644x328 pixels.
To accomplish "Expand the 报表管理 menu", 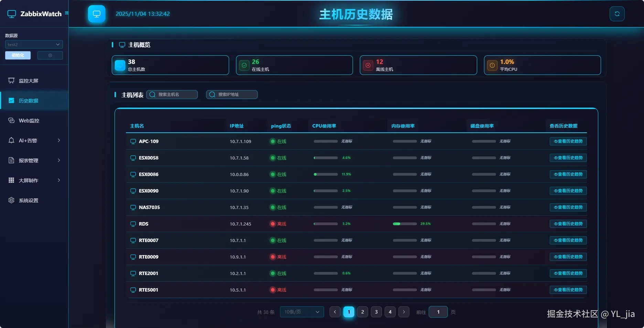I will click(34, 161).
